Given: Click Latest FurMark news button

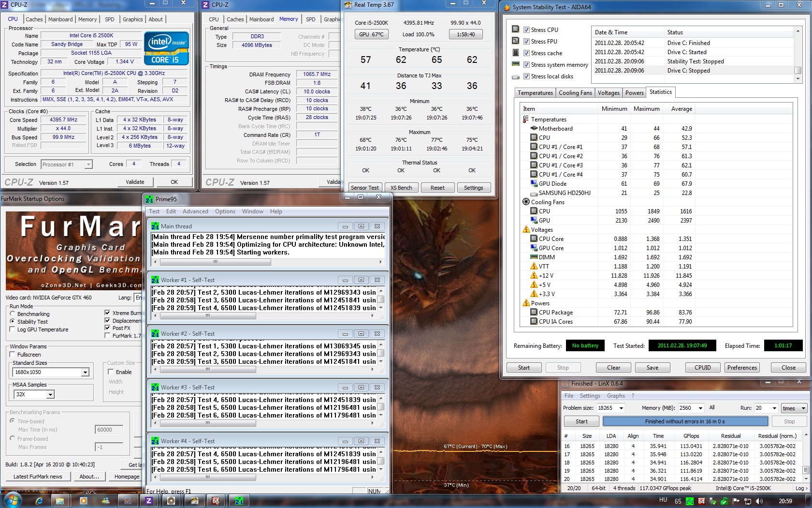Looking at the screenshot, I should (38, 477).
